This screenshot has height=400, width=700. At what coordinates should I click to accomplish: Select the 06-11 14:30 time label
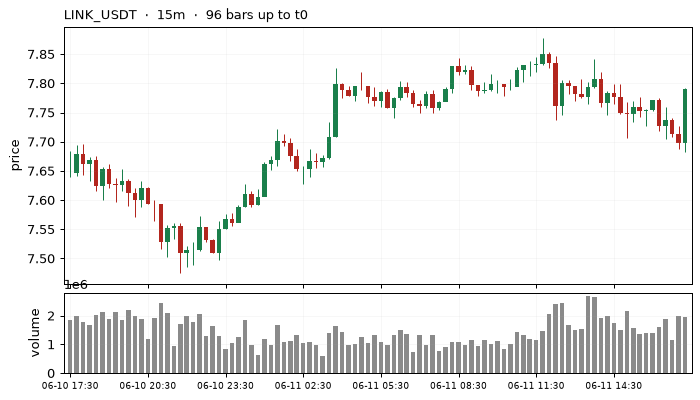click(x=614, y=385)
